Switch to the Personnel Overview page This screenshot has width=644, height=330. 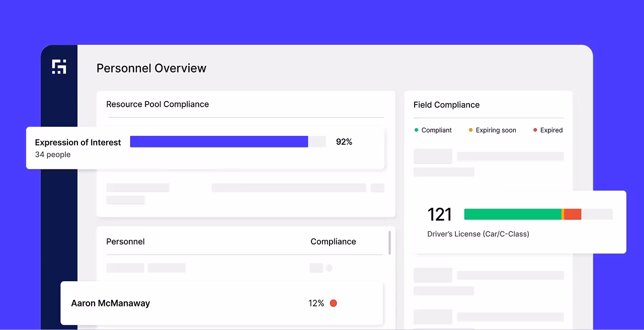pyautogui.click(x=151, y=68)
